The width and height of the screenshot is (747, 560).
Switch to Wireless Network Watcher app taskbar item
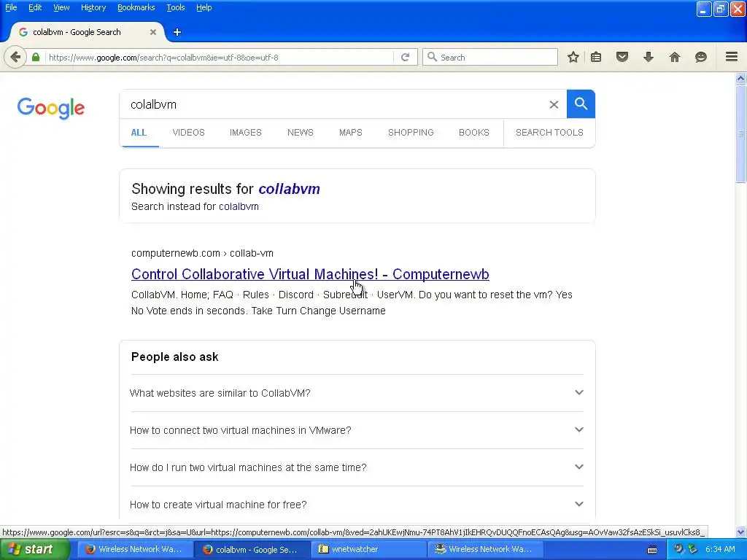pos(485,549)
